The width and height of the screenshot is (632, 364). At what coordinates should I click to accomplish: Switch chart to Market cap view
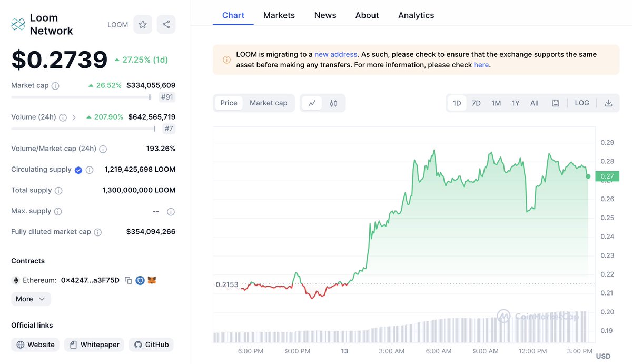(269, 103)
